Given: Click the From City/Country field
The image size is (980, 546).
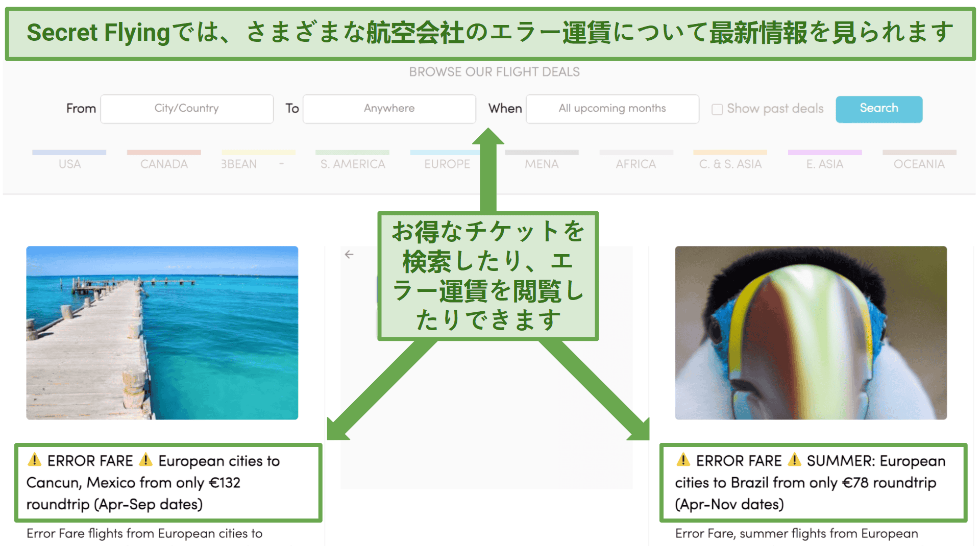Looking at the screenshot, I should 187,109.
